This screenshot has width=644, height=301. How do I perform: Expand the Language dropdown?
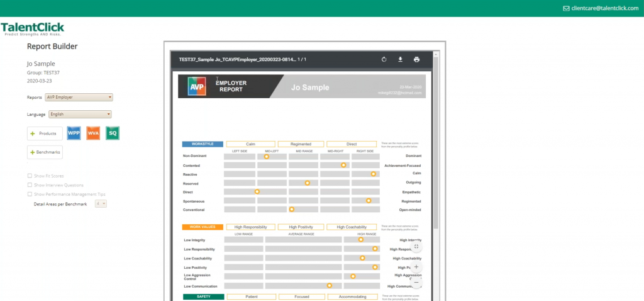click(79, 115)
